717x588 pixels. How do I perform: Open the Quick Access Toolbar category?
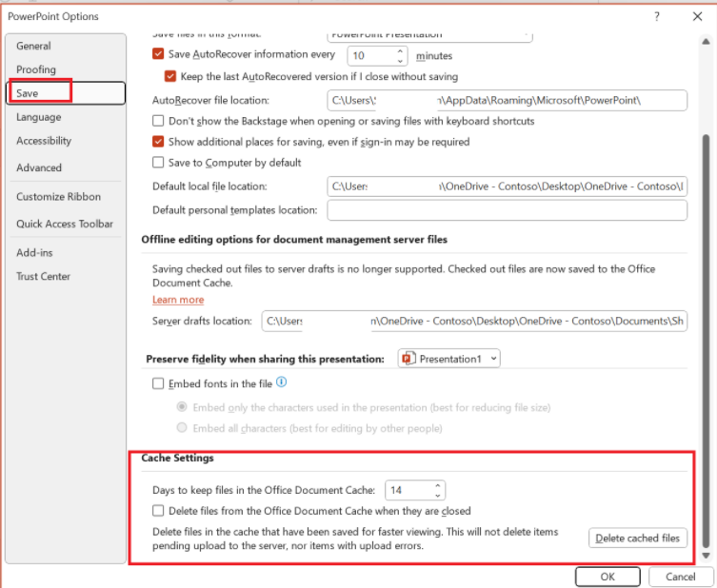point(65,224)
